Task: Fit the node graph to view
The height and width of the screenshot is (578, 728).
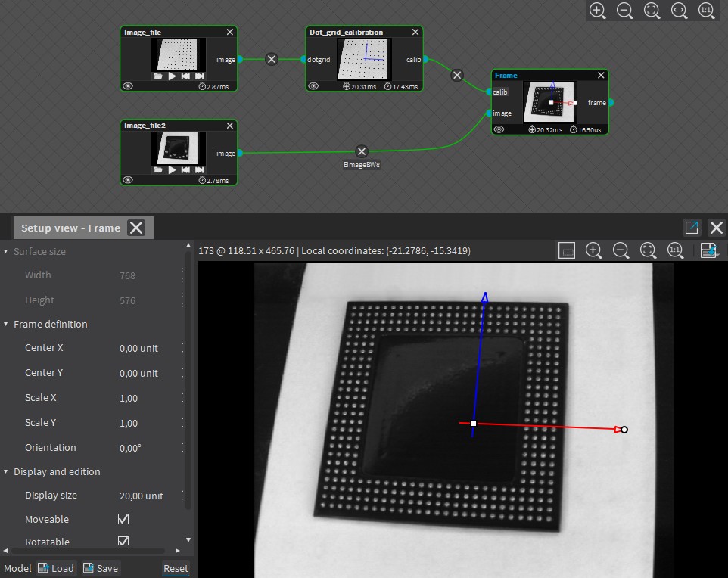Action: point(652,11)
